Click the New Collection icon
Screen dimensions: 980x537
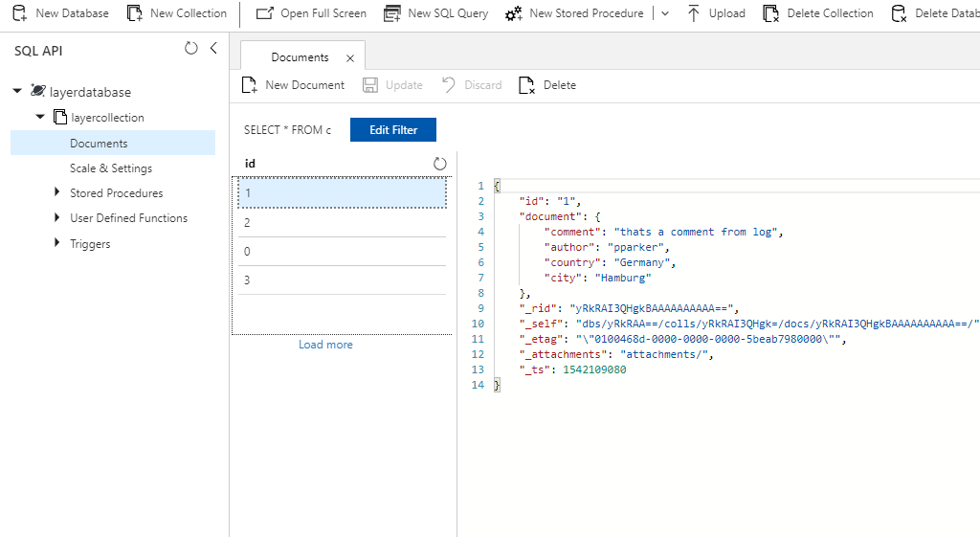(x=135, y=13)
